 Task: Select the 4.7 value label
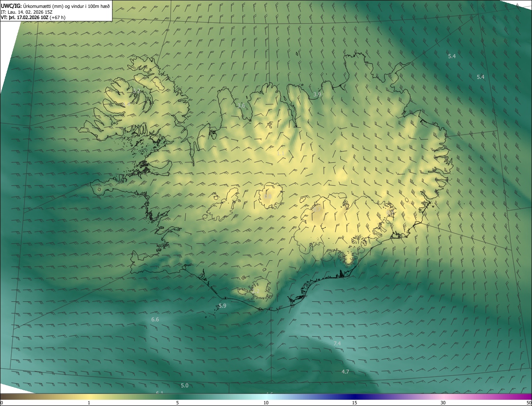pyautogui.click(x=345, y=372)
